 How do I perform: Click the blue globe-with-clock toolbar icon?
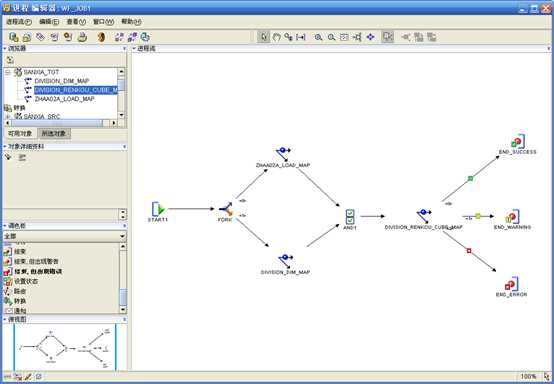[145, 37]
